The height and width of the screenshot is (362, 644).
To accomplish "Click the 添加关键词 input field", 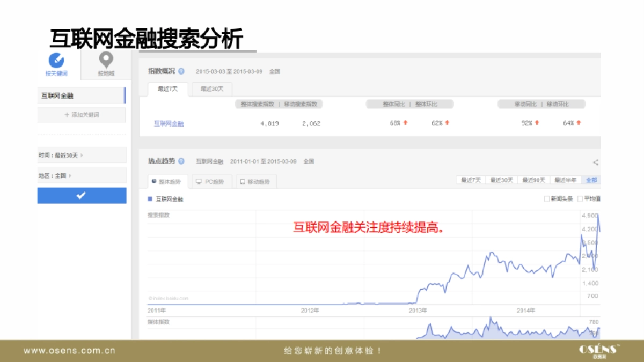I will point(82,115).
